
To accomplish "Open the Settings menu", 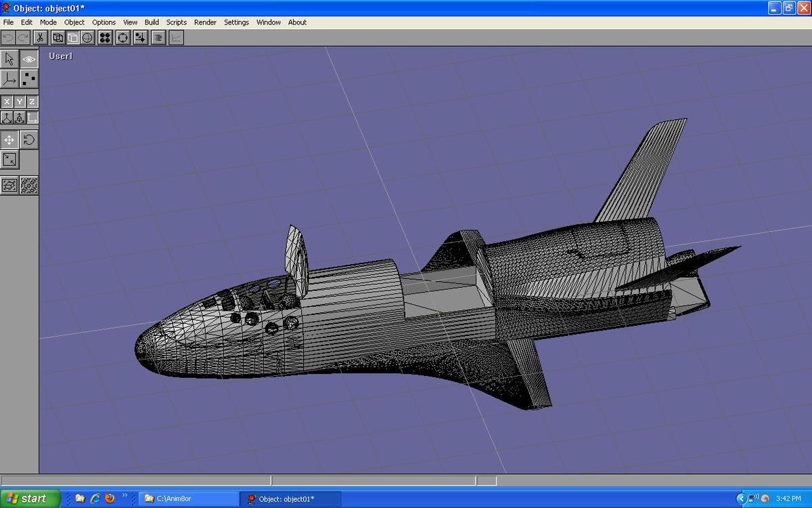I will coord(236,22).
